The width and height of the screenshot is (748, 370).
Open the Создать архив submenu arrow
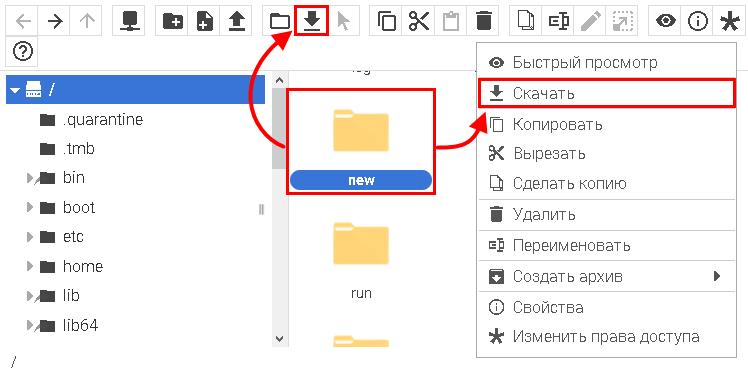coord(717,276)
